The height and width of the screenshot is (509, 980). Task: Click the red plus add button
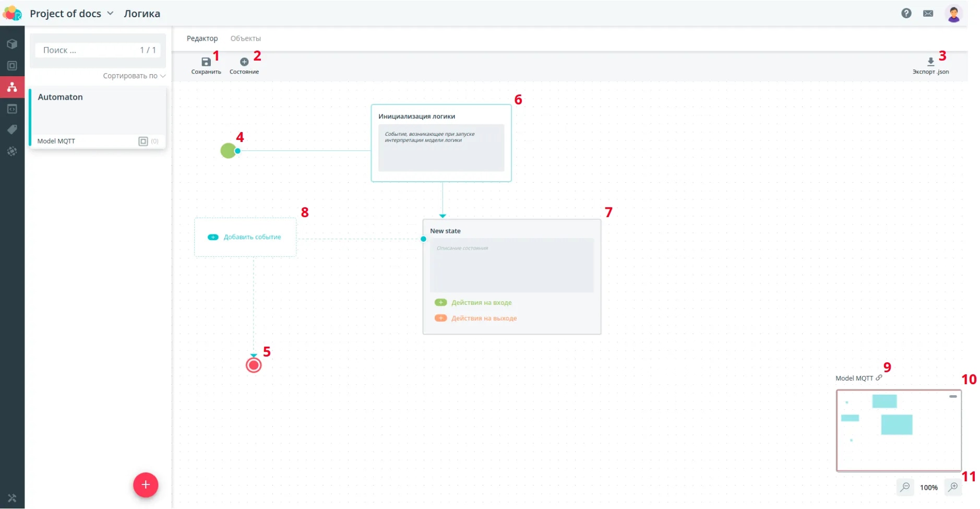point(146,485)
